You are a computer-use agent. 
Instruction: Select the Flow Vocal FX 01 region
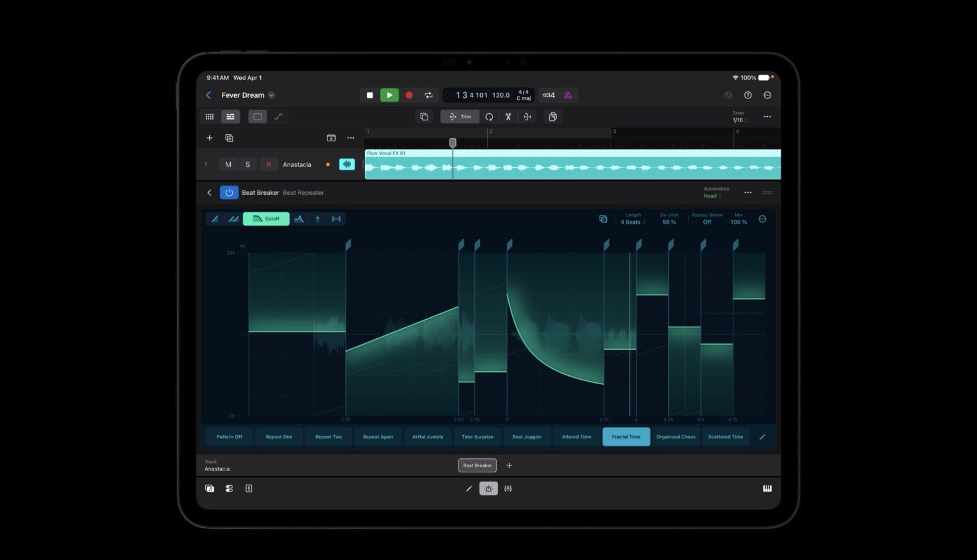[x=573, y=164]
